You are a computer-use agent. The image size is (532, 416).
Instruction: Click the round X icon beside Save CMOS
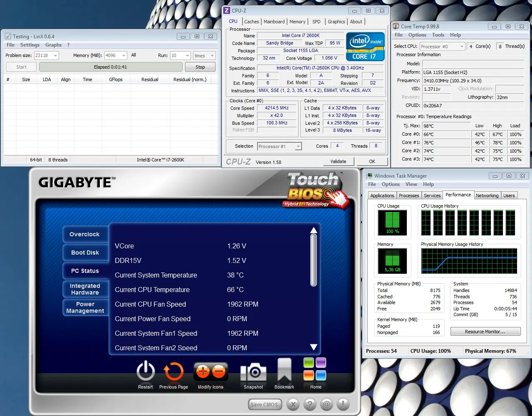(293, 404)
